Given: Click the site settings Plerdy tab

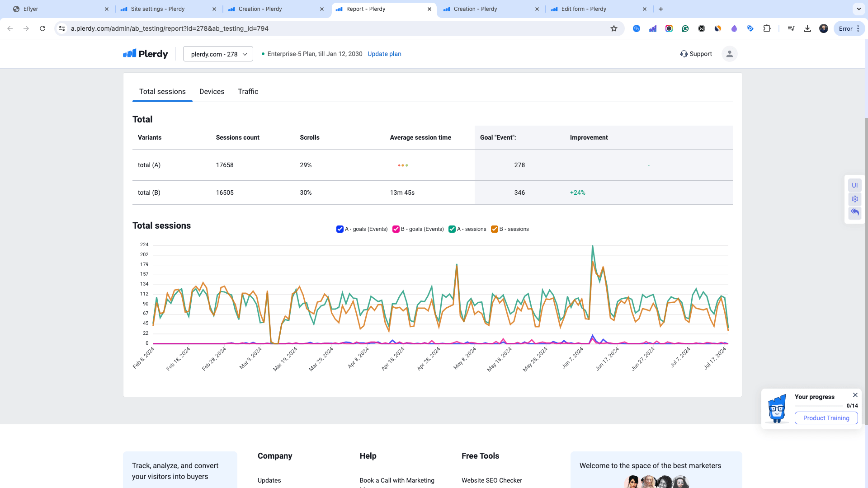Looking at the screenshot, I should pyautogui.click(x=157, y=8).
